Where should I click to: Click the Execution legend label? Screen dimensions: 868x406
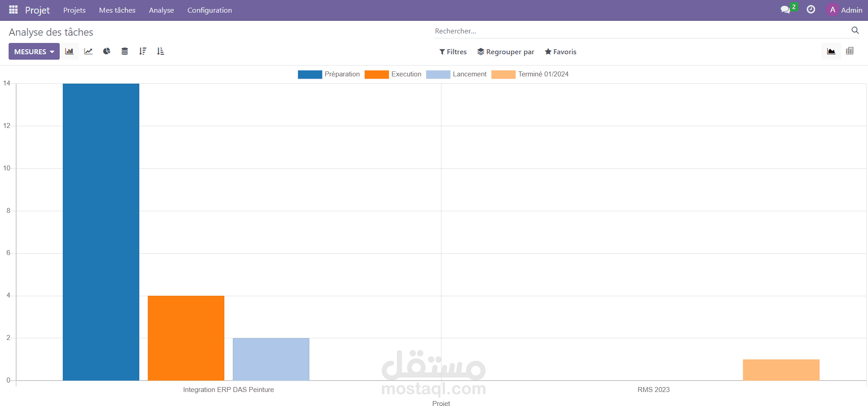pos(406,74)
